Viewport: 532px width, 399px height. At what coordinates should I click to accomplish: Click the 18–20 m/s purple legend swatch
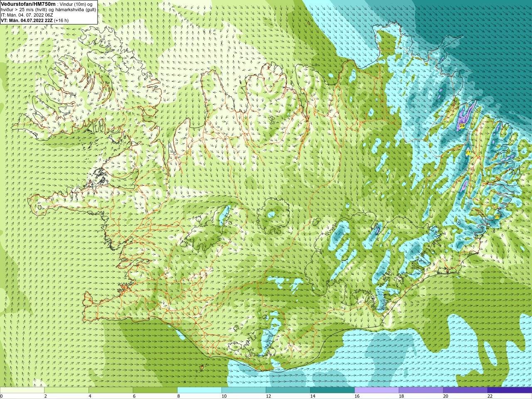pyautogui.click(x=421, y=390)
